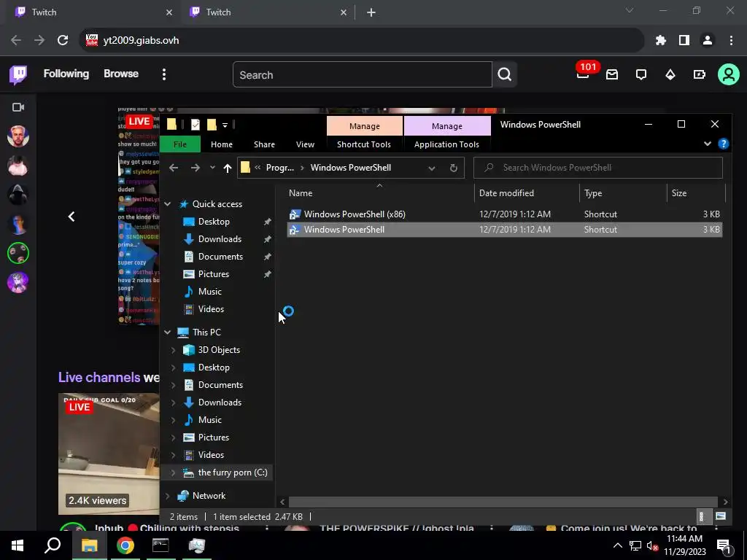Open Command Prompt taskbar icon

click(160, 545)
